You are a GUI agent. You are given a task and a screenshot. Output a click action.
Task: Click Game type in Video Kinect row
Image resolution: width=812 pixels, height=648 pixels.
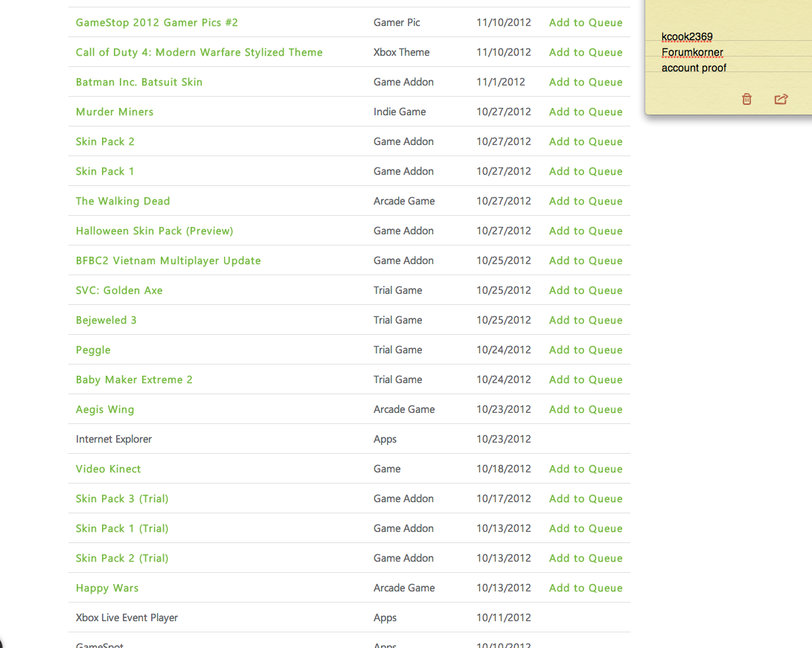click(387, 469)
